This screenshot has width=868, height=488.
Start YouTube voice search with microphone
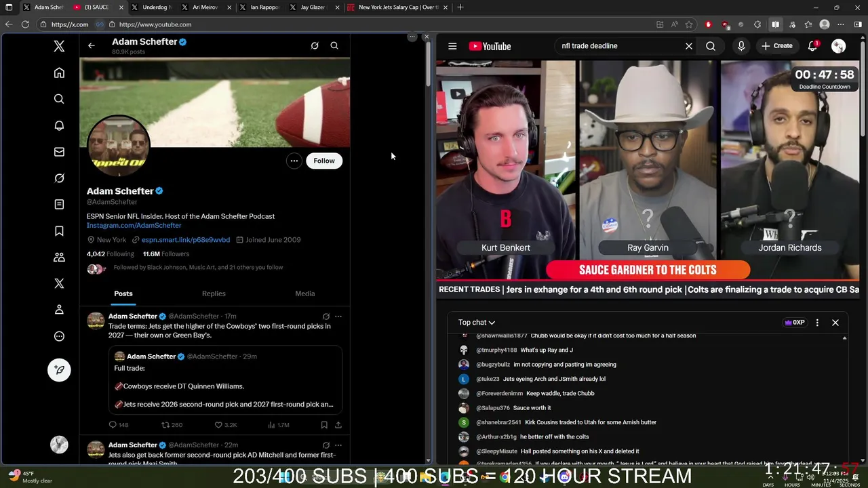(x=741, y=46)
